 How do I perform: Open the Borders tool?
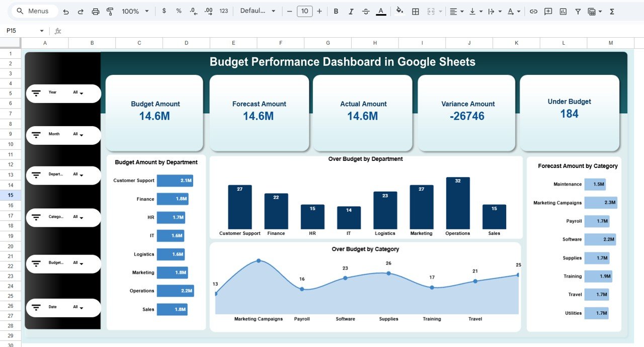point(415,11)
